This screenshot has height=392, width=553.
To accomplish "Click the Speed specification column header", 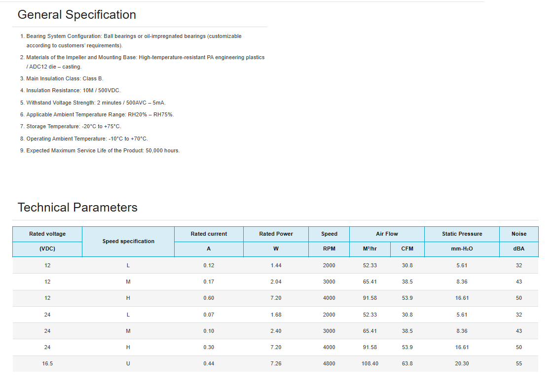I will click(x=128, y=242).
